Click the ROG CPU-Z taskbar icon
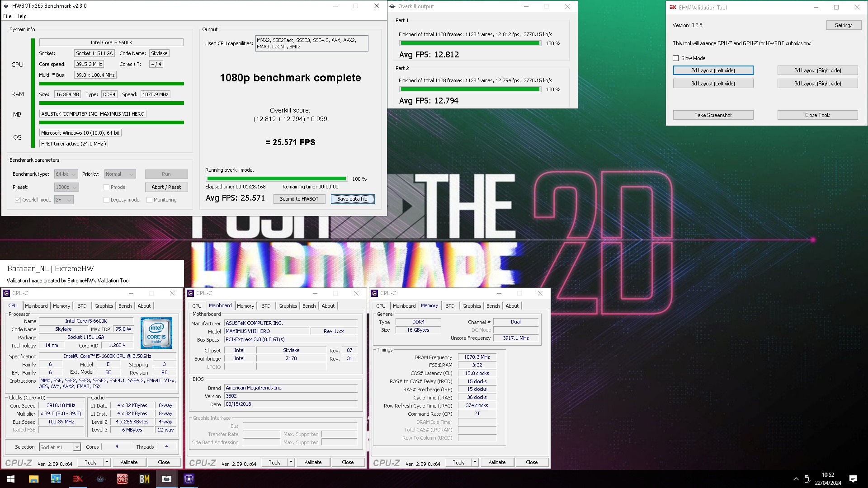Image resolution: width=868 pixels, height=488 pixels. coord(122,479)
